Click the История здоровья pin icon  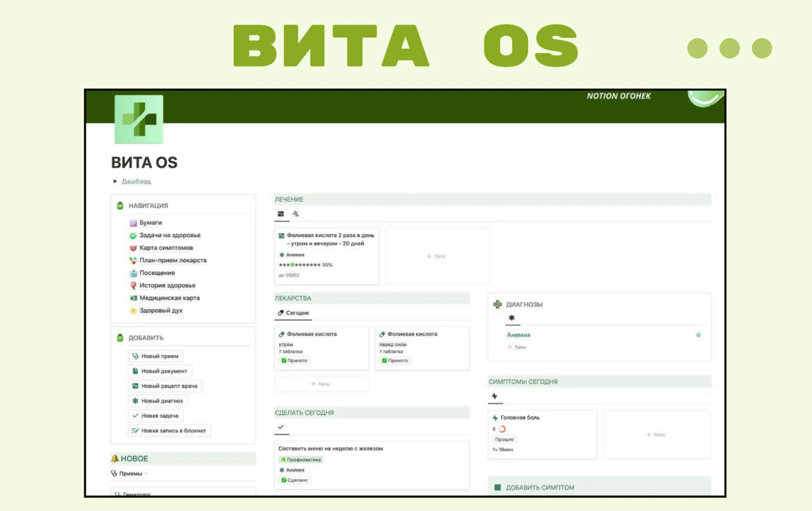click(134, 285)
